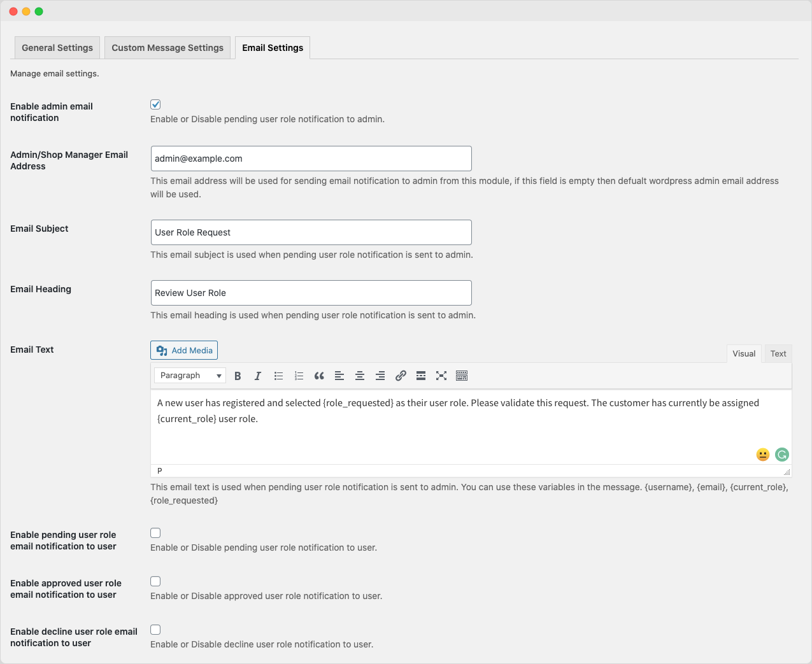Image resolution: width=812 pixels, height=664 pixels.
Task: Open the Paragraph style dropdown
Action: tap(189, 376)
